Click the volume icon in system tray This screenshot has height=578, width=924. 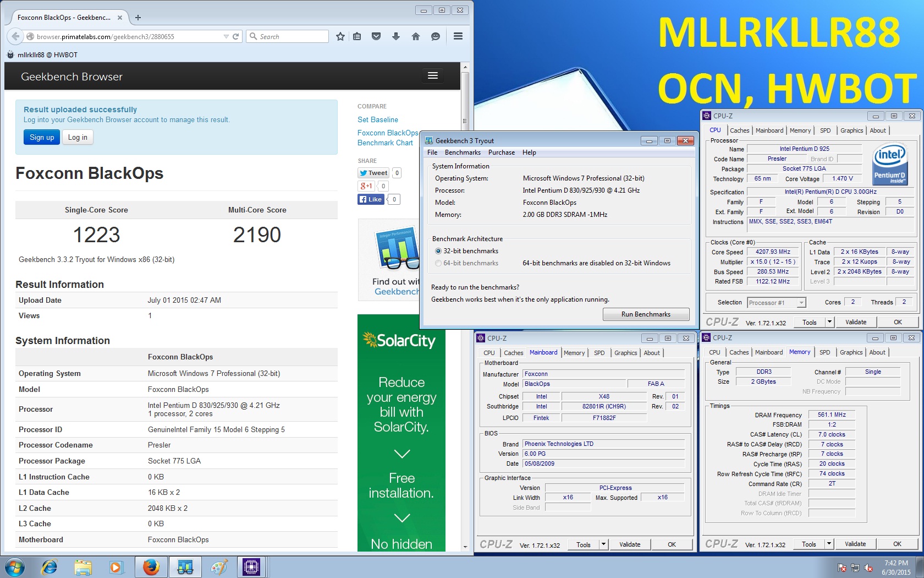868,568
